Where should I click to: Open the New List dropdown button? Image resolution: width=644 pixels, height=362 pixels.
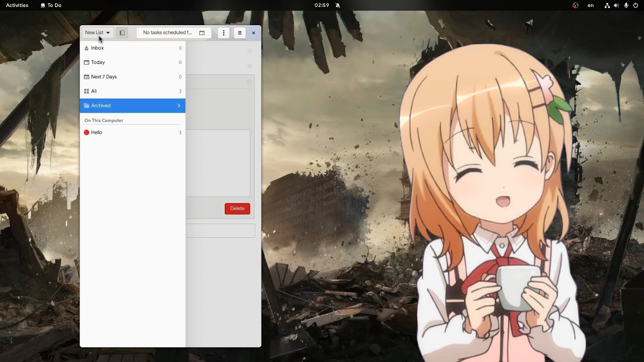pyautogui.click(x=98, y=33)
